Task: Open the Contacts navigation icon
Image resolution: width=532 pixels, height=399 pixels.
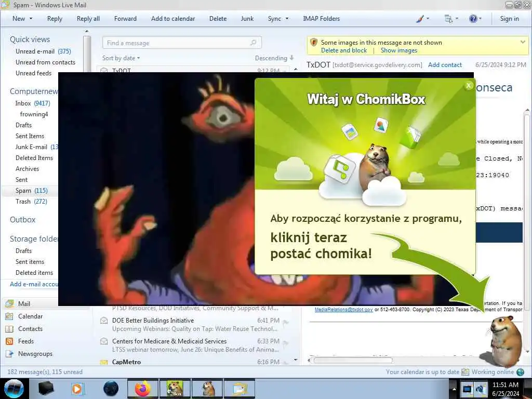Action: pos(9,329)
